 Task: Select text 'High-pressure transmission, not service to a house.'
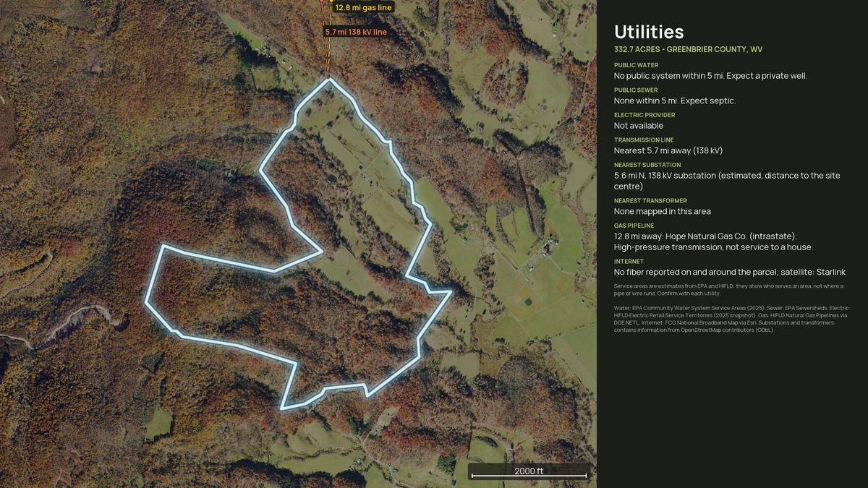[713, 247]
